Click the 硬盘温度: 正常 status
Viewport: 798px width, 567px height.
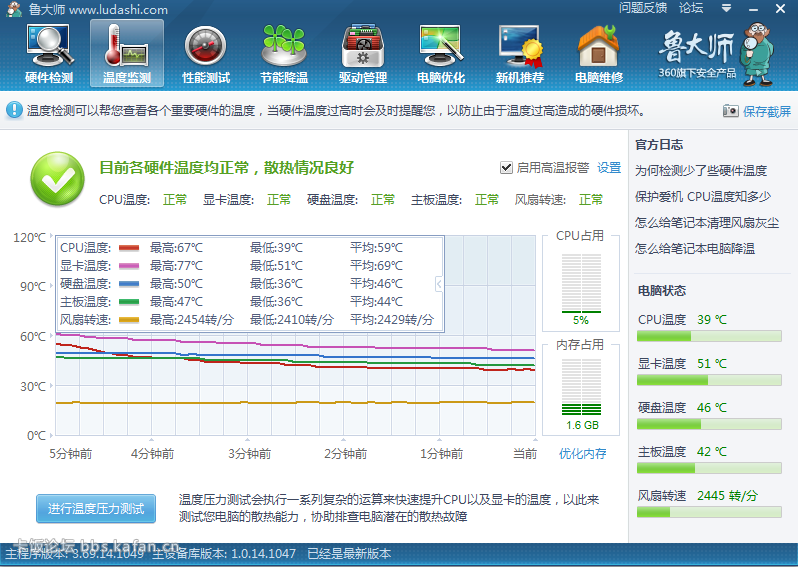click(351, 200)
